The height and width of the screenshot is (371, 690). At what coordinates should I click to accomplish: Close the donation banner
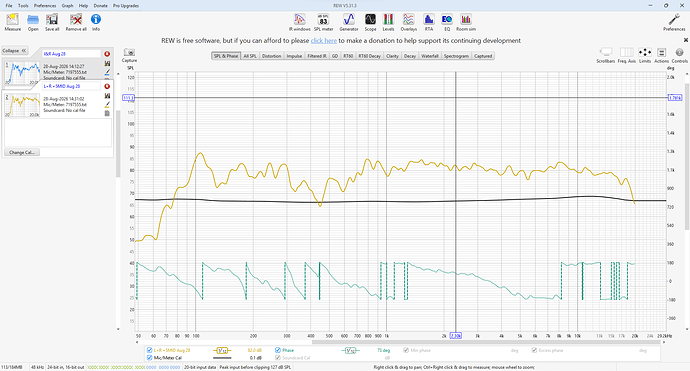pyautogui.click(x=686, y=40)
